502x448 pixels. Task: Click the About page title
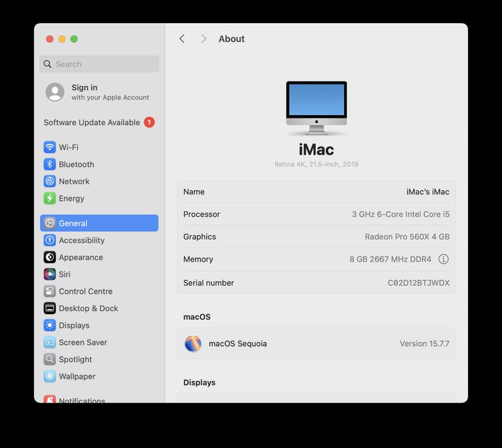point(231,39)
